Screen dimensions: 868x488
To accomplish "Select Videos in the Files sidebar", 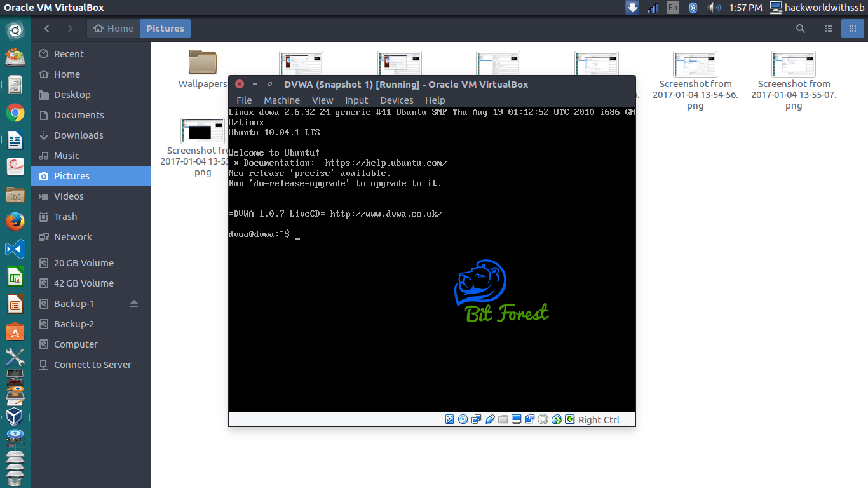I will tap(91, 196).
